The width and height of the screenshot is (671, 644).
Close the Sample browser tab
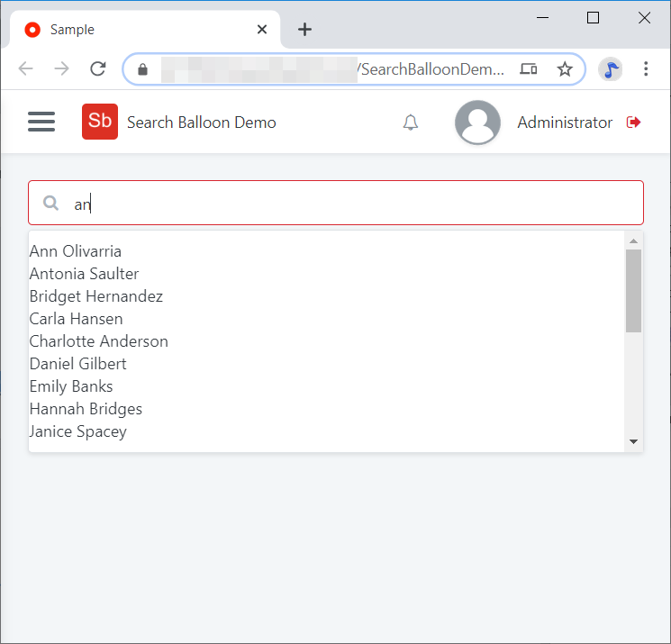tap(262, 30)
